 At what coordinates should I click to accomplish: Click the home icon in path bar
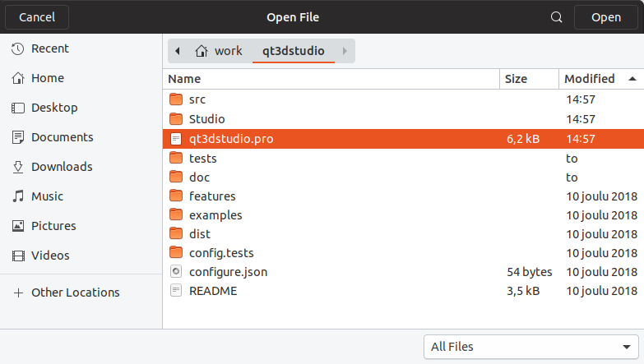[201, 51]
